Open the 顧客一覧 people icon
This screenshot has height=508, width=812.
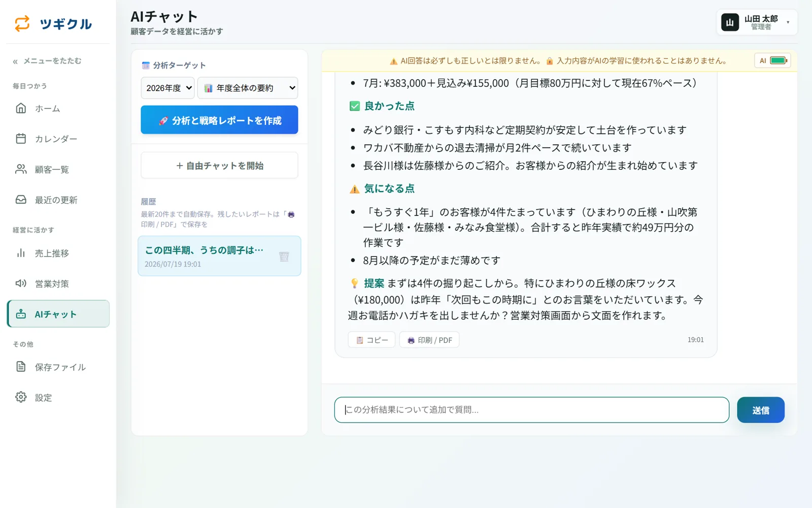coord(21,169)
